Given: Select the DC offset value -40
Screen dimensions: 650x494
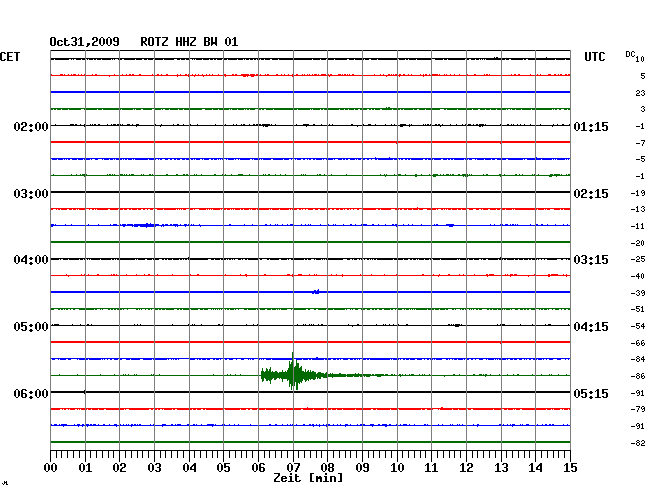Looking at the screenshot, I should (638, 276).
